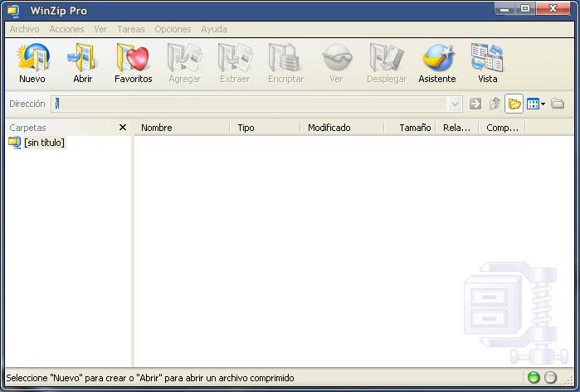Open the Tareas menu

(x=131, y=29)
